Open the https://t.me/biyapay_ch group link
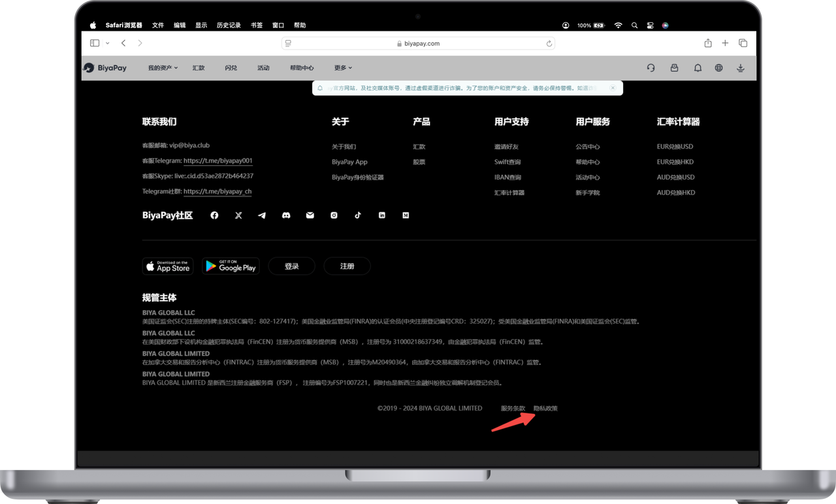This screenshot has height=504, width=836. tap(217, 191)
